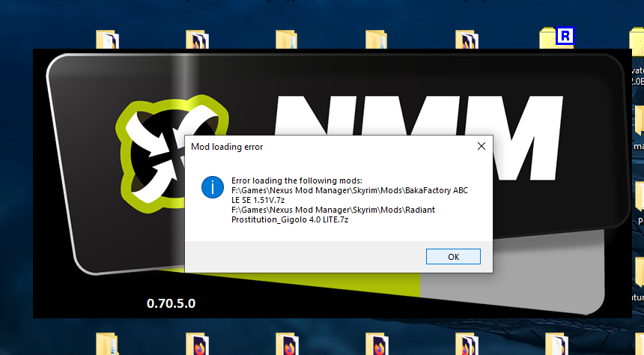Click the blue information icon in the dialog
The width and height of the screenshot is (644, 355).
coord(213,187)
